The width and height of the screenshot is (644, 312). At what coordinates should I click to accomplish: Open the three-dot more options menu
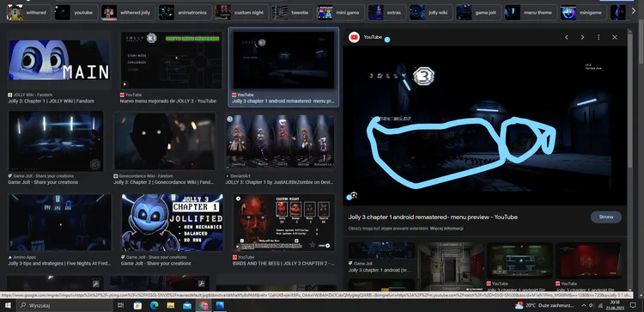(598, 38)
